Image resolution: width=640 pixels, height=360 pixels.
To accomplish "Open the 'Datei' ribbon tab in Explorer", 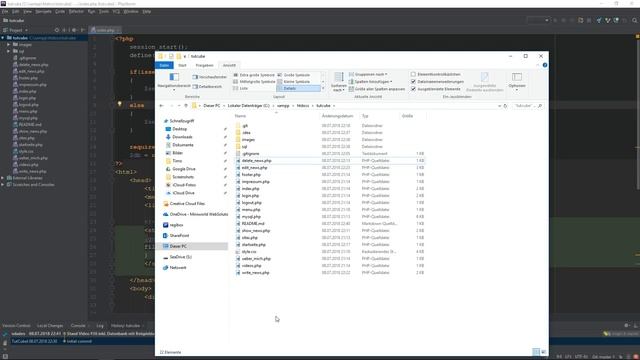I will point(164,65).
